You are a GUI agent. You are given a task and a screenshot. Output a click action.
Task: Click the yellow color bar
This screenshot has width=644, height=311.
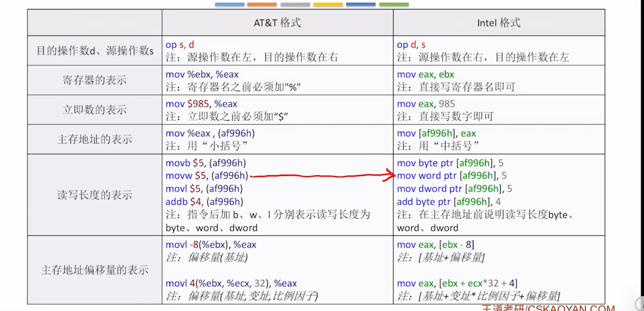click(x=328, y=4)
